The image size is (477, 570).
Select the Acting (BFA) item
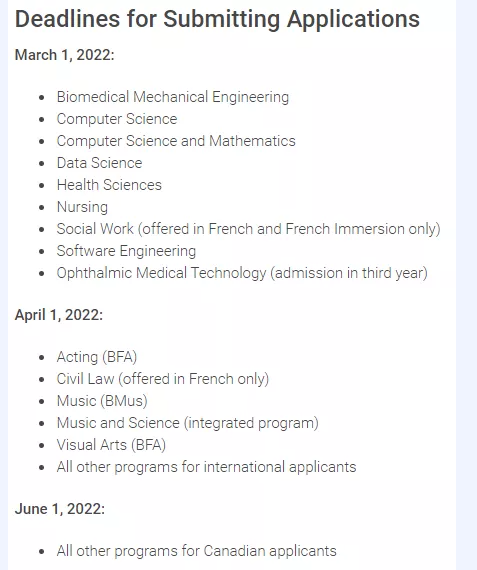(x=97, y=357)
